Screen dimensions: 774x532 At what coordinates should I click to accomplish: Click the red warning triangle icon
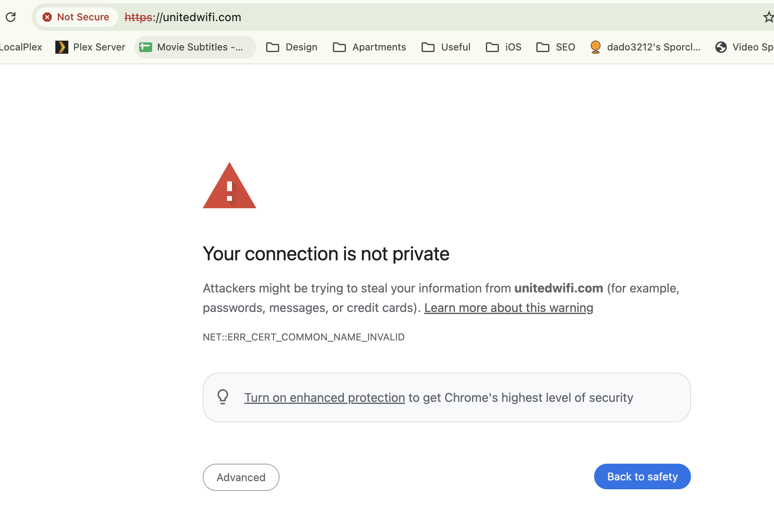(230, 186)
